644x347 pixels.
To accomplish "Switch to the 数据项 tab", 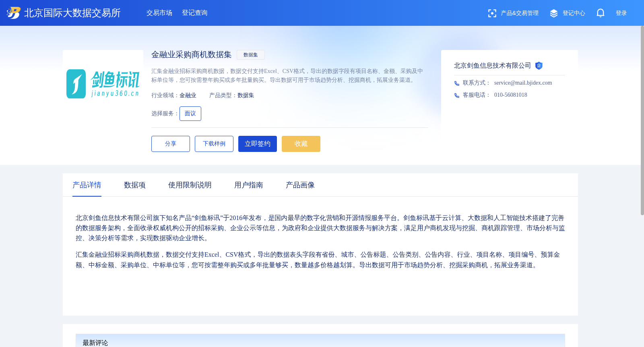I will click(x=135, y=185).
